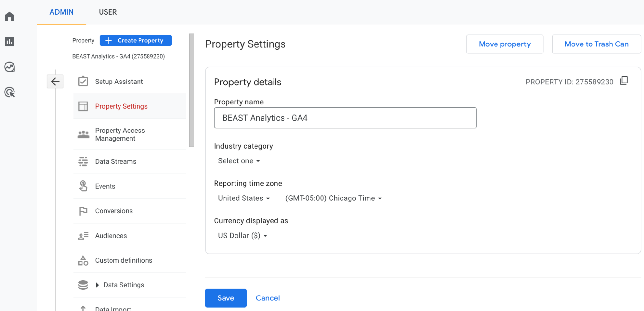
Task: Click inside the Property name field
Action: (345, 118)
